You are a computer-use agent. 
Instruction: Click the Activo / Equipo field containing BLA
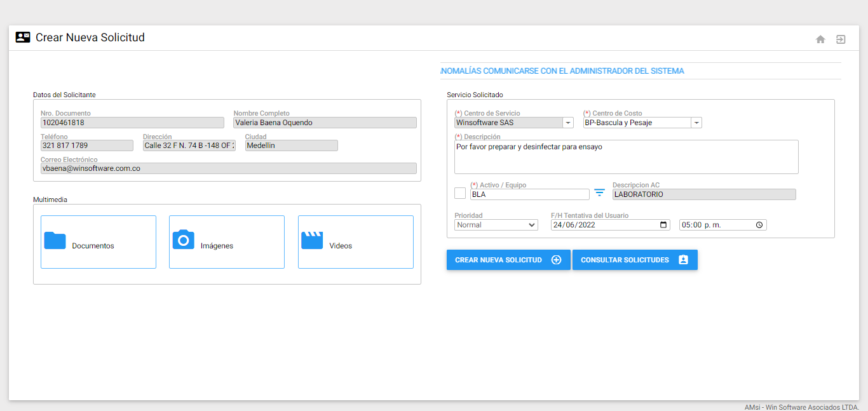point(530,194)
